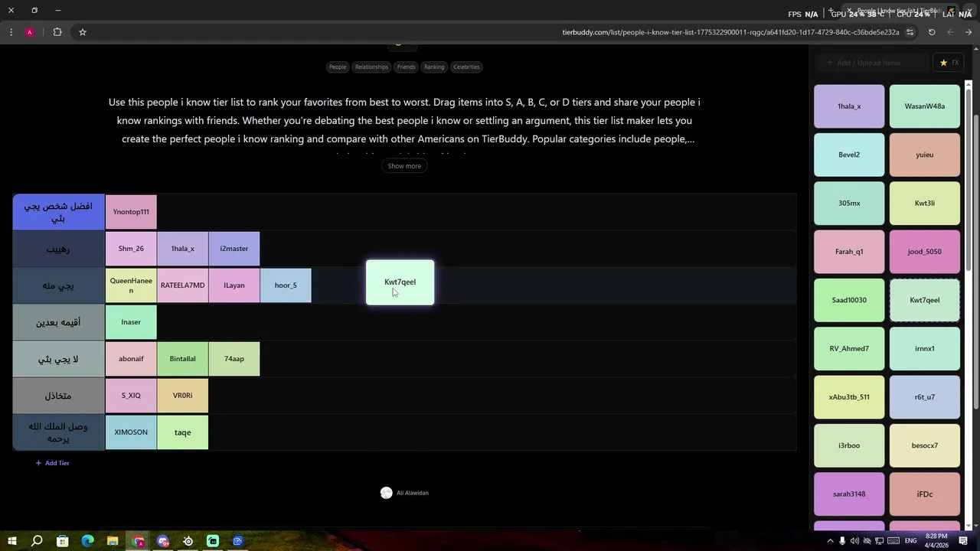Select the i2master tile

click(x=234, y=249)
